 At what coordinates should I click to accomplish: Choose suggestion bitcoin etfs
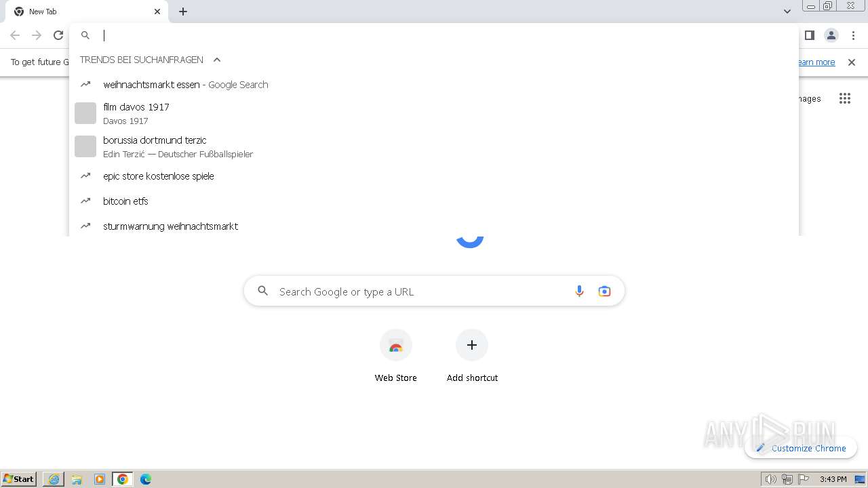[x=434, y=201]
